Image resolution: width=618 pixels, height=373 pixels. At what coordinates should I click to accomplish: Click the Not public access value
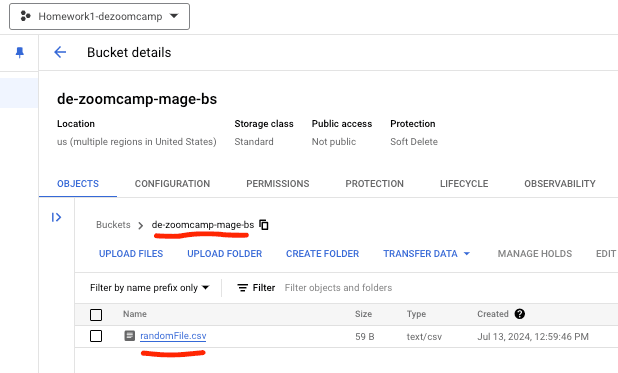coord(334,142)
